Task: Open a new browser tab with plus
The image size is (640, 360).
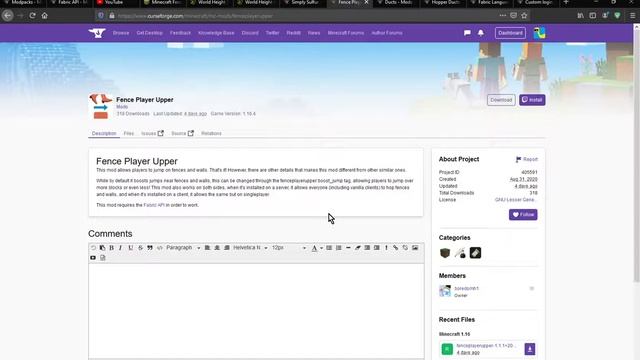Action: click(566, 2)
